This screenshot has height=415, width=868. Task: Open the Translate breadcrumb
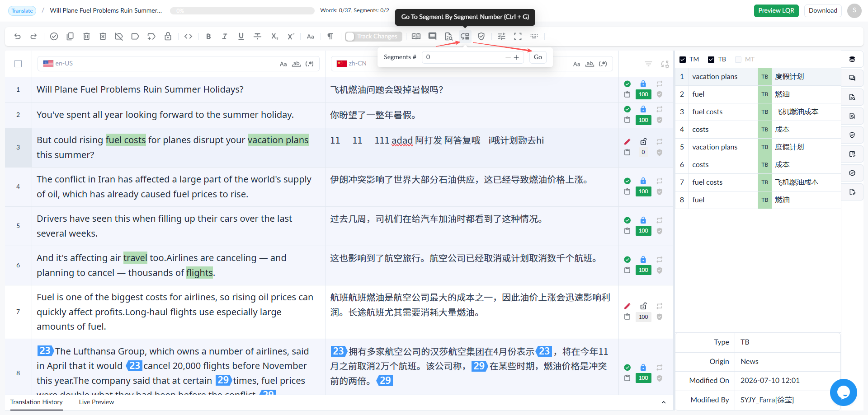22,11
